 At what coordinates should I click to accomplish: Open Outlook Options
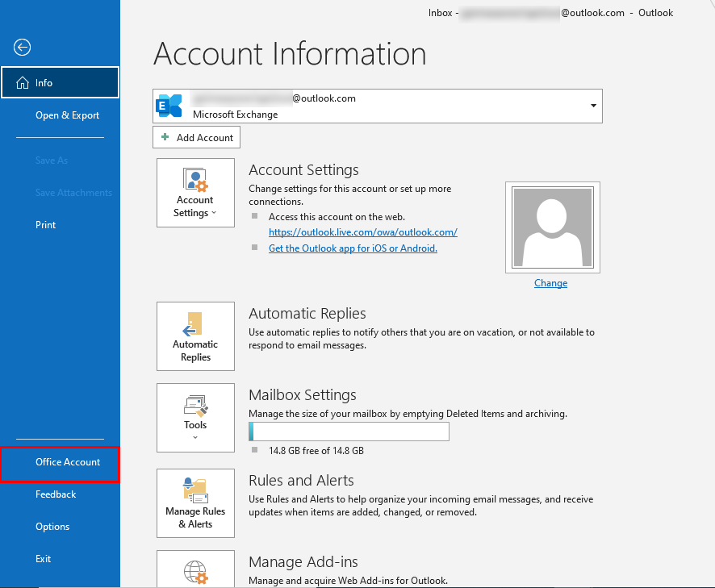pyautogui.click(x=52, y=527)
